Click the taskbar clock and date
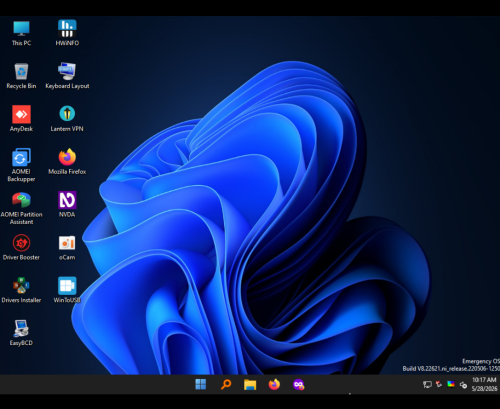This screenshot has width=500, height=409. pyautogui.click(x=485, y=384)
